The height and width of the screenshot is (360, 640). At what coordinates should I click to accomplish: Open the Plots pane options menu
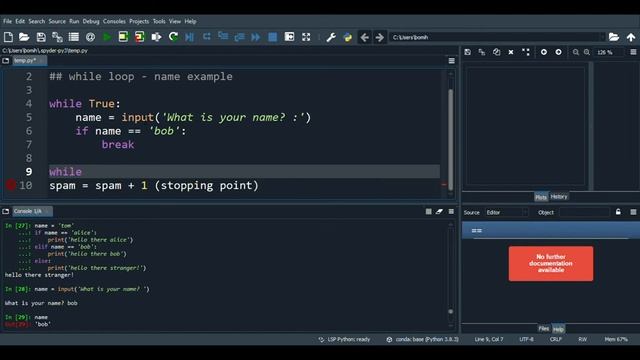click(633, 52)
